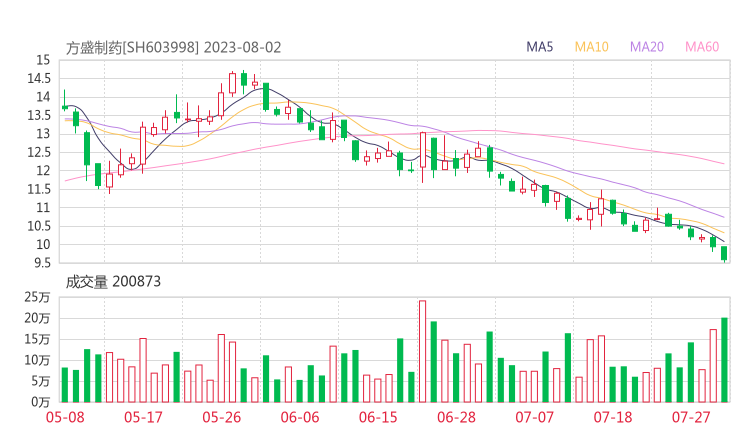
Task: Click the tallest red volume bar
Action: (422, 351)
